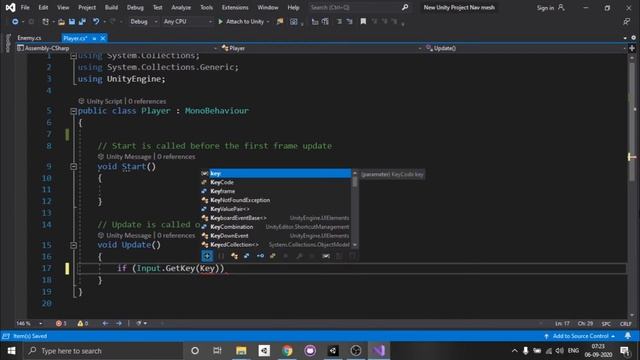Click the Navigate Backward toolbar icon

point(15,22)
